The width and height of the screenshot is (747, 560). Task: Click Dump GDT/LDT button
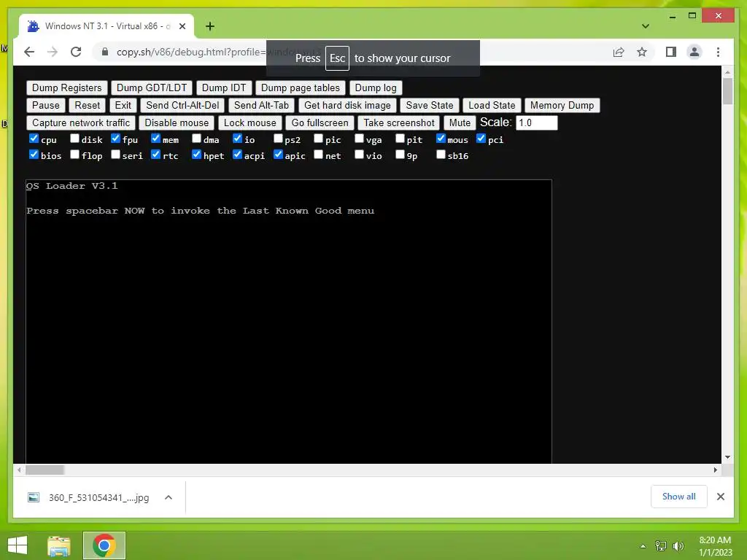coord(152,87)
